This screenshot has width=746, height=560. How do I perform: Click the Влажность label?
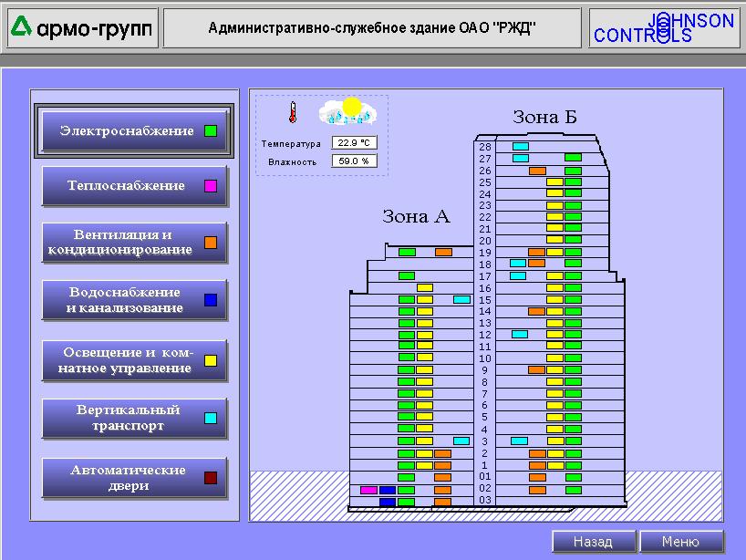[x=292, y=162]
